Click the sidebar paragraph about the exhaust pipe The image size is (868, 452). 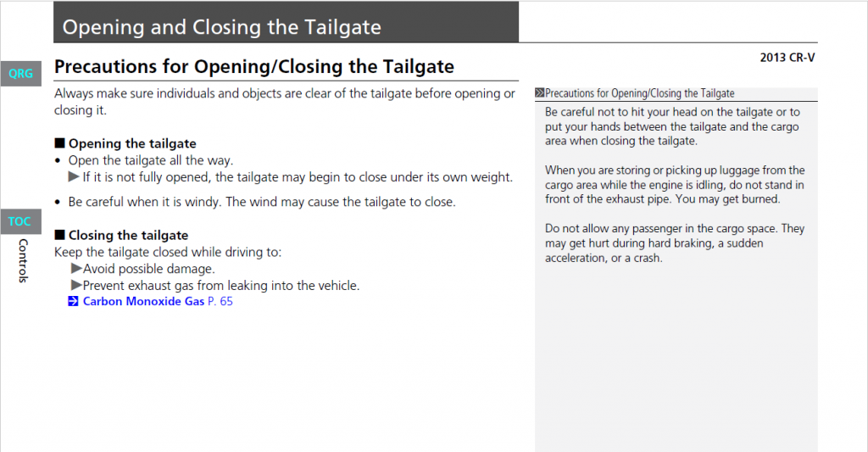(675, 185)
